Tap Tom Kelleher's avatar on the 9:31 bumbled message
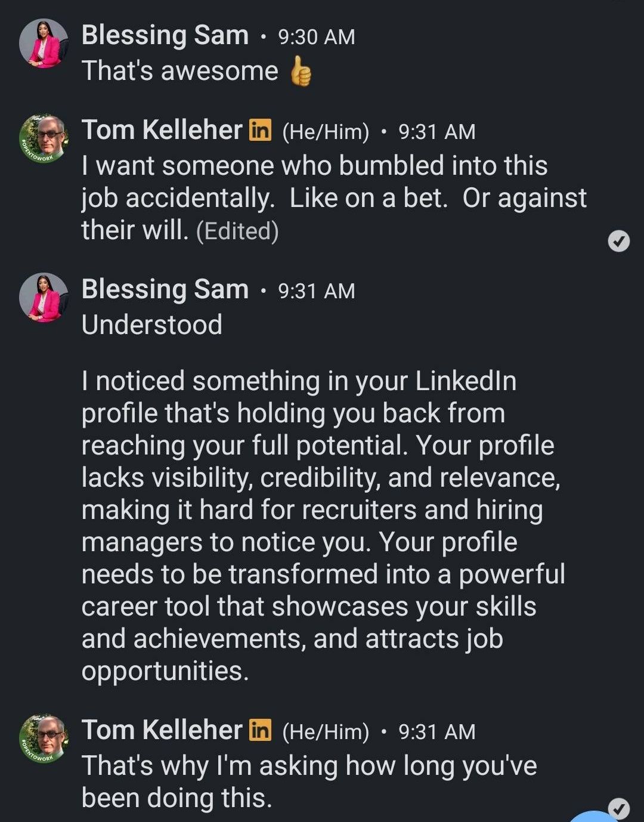Screen dimensions: 644x822 pos(44,138)
